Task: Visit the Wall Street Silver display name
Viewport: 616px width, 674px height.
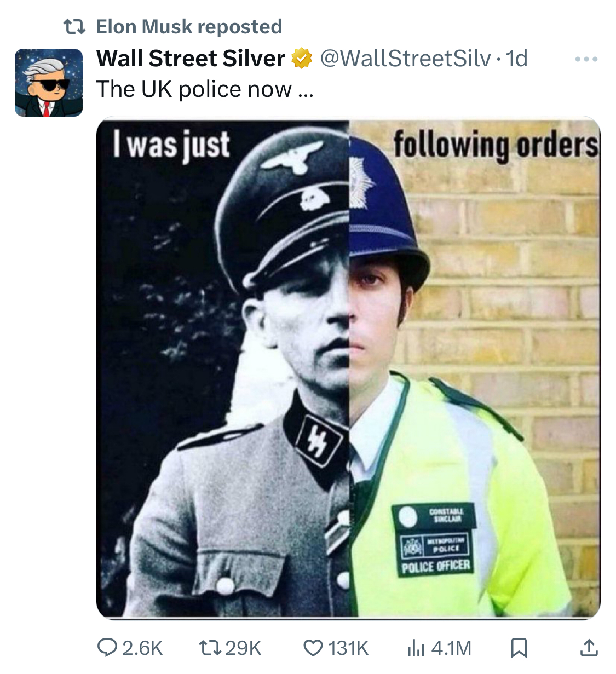Action: 191,58
